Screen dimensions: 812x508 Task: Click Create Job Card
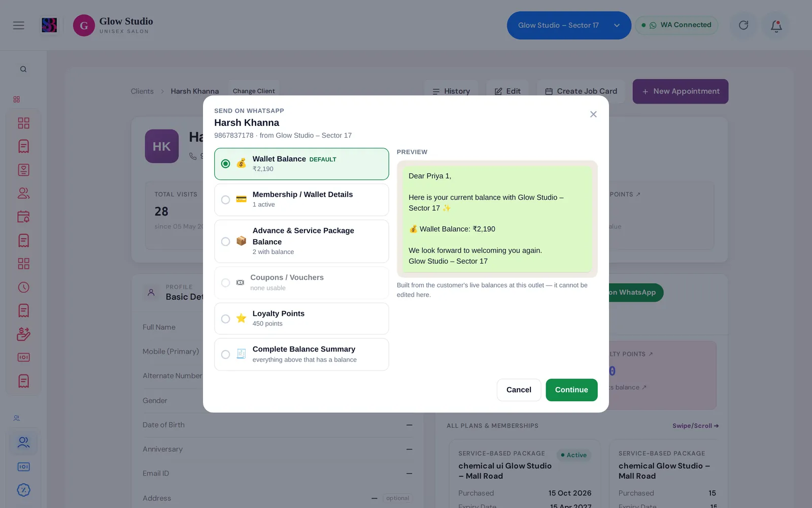(x=581, y=91)
